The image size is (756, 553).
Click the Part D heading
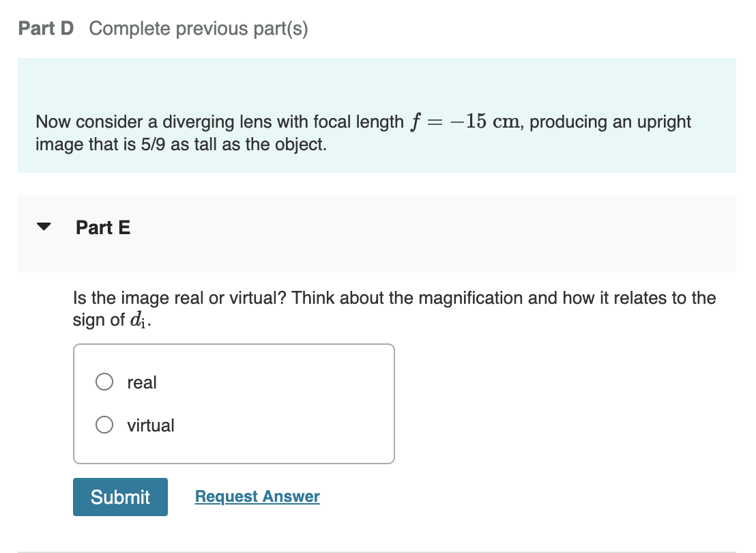45,29
